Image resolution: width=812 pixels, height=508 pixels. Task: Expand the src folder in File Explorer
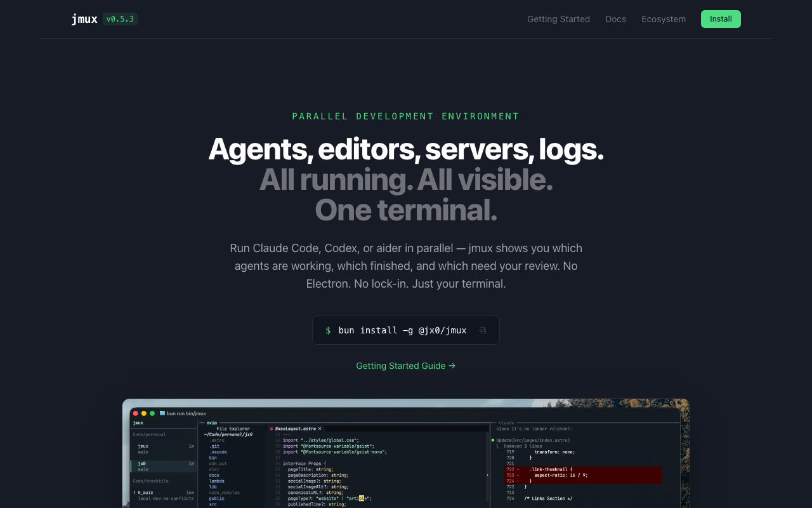[x=213, y=504]
